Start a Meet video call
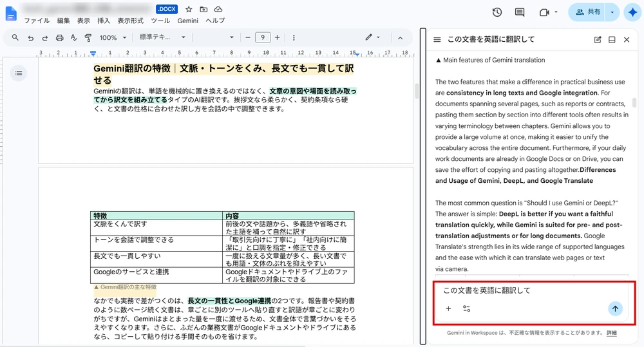 544,12
